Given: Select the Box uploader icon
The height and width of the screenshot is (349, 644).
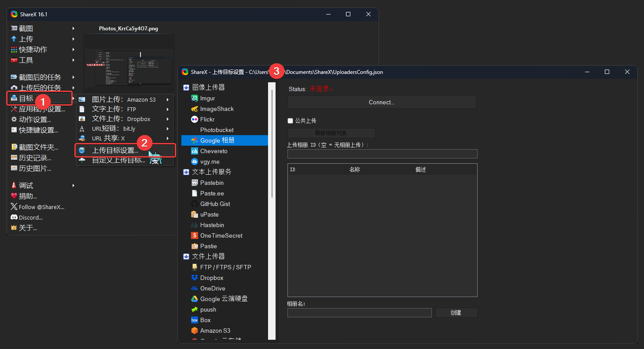Looking at the screenshot, I should pos(195,320).
